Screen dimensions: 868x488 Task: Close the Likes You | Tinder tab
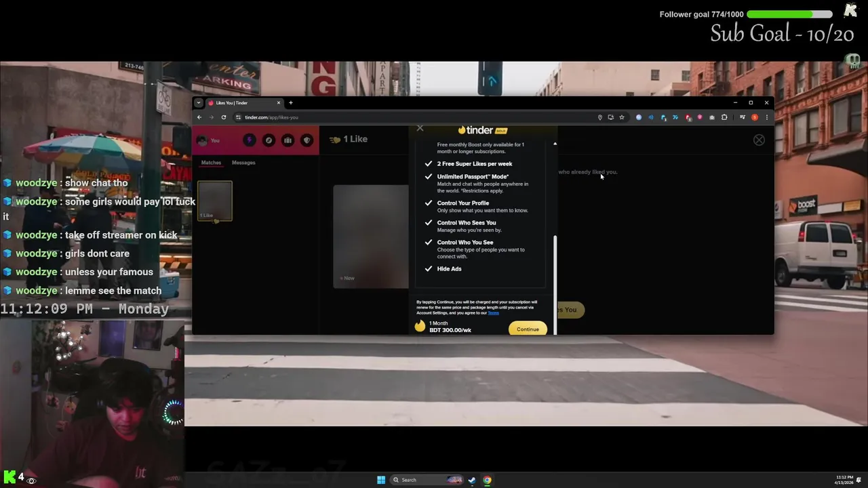pos(278,103)
